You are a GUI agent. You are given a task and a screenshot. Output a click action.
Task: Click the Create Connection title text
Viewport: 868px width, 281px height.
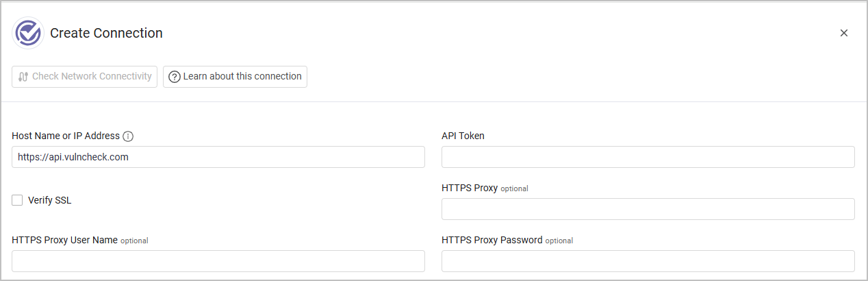click(x=106, y=33)
